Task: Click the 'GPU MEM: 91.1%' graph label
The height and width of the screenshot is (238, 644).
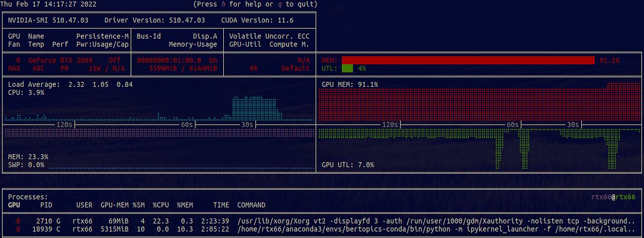Action: tap(350, 85)
